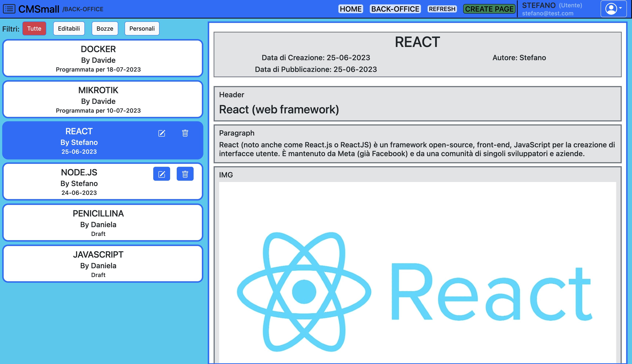
Task: Click the React paragraph description text
Action: tap(417, 149)
